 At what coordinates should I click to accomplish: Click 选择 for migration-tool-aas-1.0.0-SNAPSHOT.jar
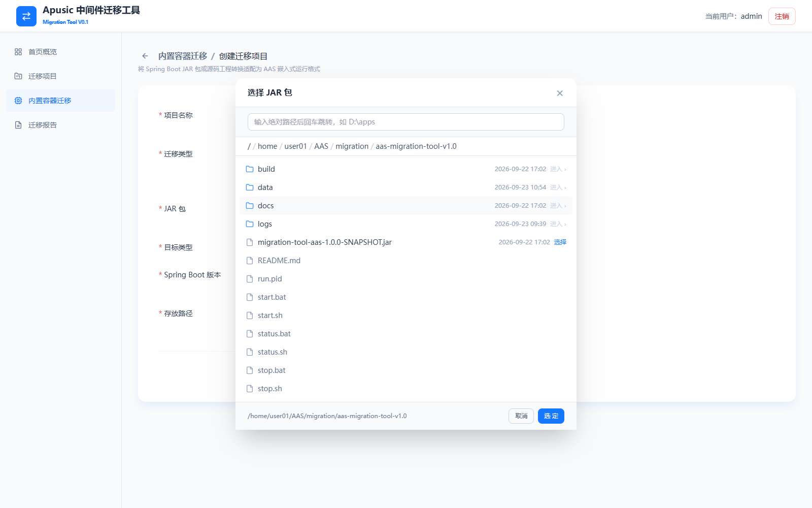(x=560, y=242)
